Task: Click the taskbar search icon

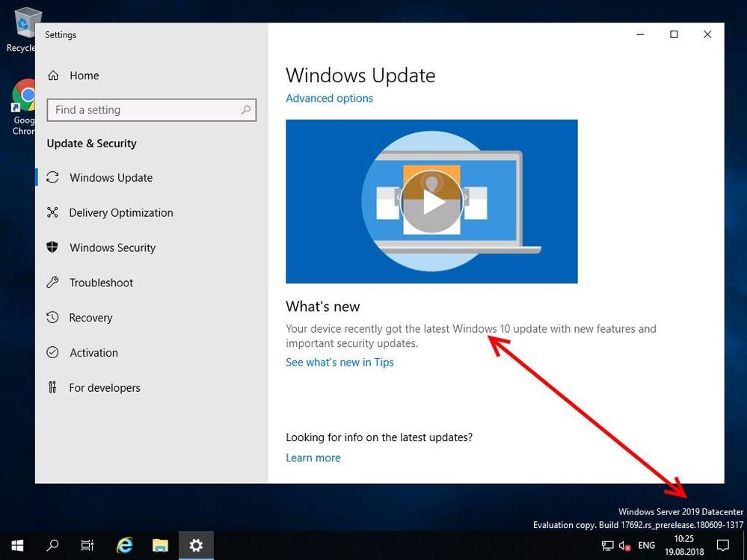Action: pos(52,545)
